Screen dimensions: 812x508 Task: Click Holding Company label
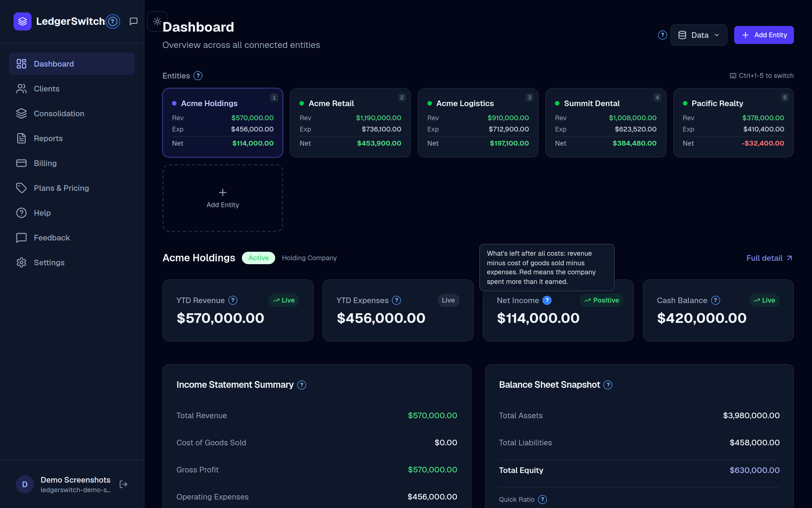pyautogui.click(x=309, y=258)
